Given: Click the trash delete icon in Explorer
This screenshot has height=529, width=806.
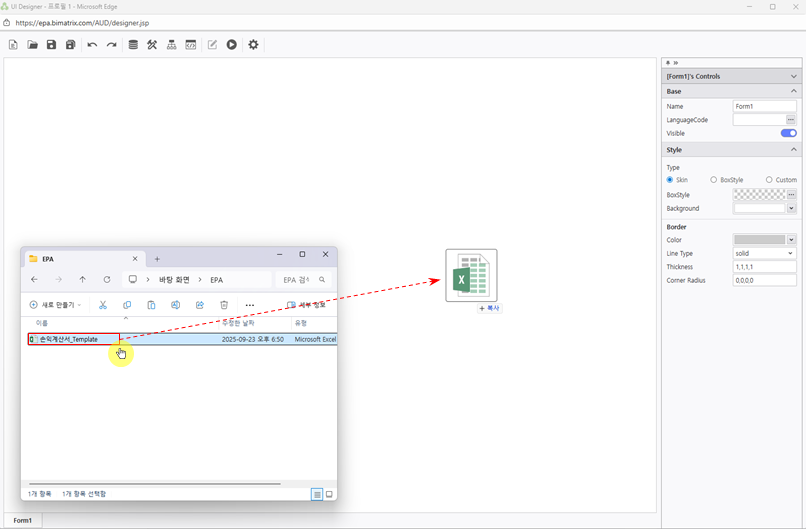Looking at the screenshot, I should coord(224,305).
